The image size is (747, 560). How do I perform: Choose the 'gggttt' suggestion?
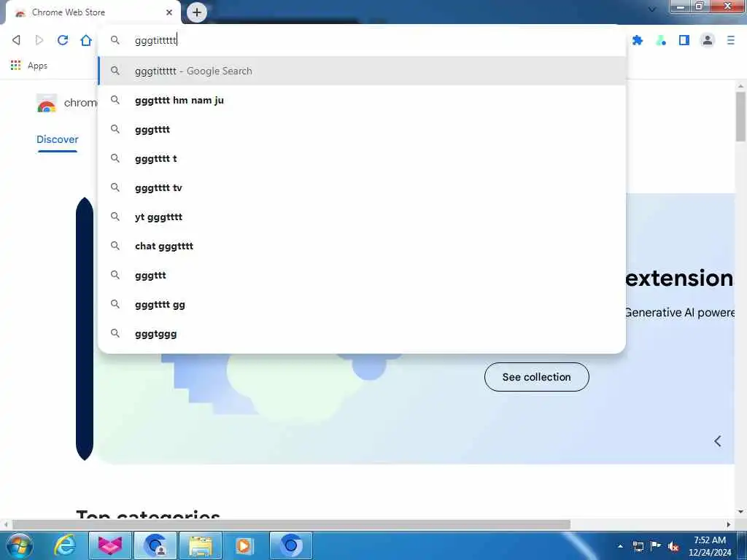pos(362,275)
